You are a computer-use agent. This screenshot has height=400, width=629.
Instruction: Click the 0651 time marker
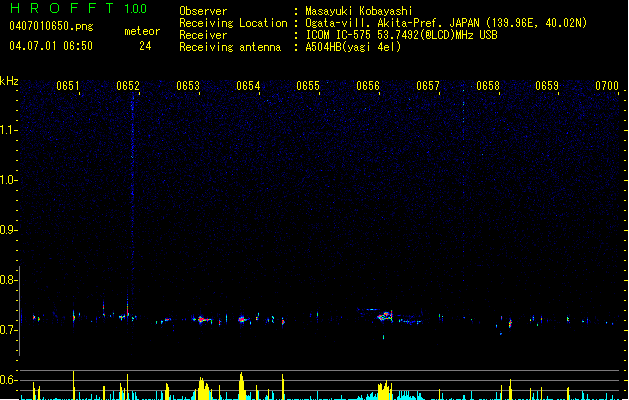(68, 86)
